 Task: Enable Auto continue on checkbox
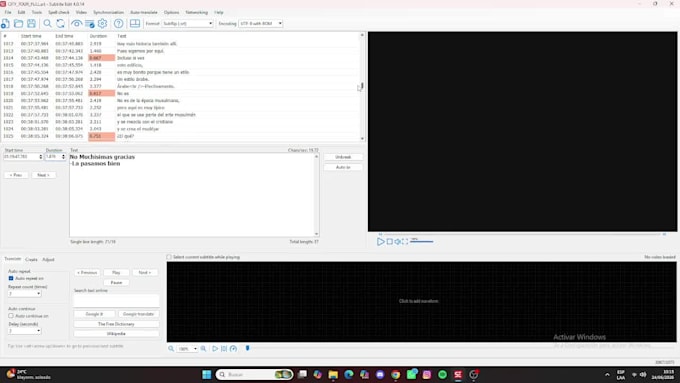tap(11, 316)
